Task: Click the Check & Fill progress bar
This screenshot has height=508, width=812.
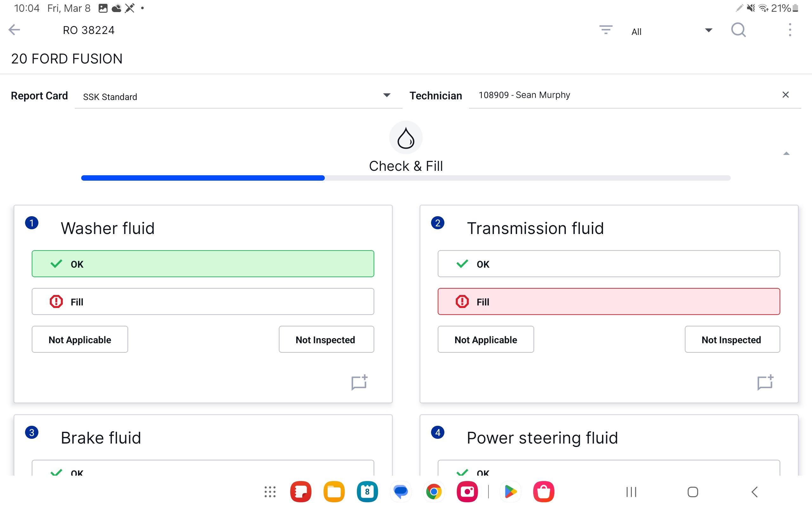Action: pos(406,178)
